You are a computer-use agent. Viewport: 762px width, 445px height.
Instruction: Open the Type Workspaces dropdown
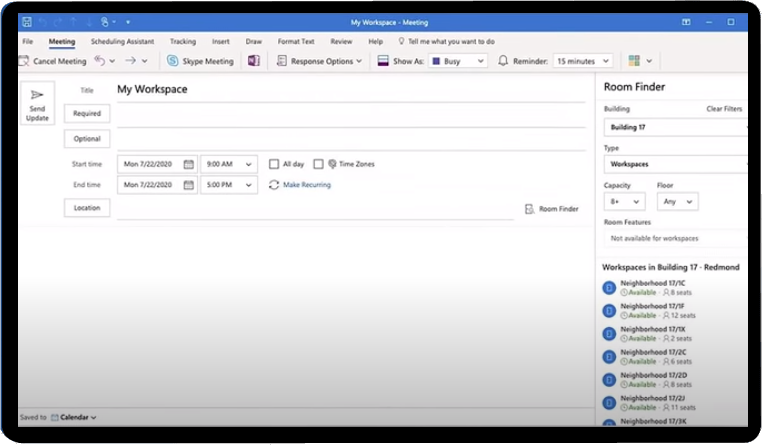tap(675, 164)
